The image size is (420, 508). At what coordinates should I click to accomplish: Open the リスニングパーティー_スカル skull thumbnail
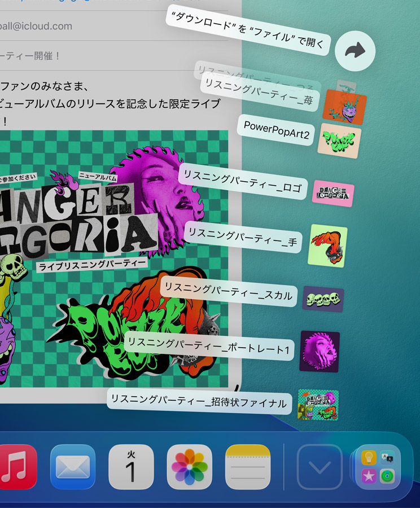click(x=323, y=299)
